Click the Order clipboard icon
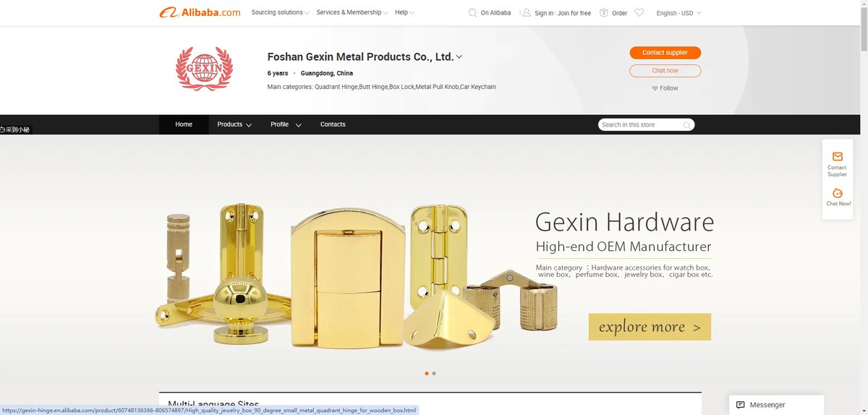The image size is (868, 415). [604, 12]
